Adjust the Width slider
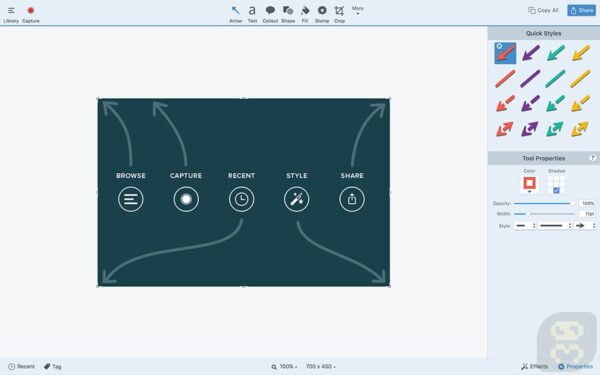The width and height of the screenshot is (600, 375). (543, 214)
